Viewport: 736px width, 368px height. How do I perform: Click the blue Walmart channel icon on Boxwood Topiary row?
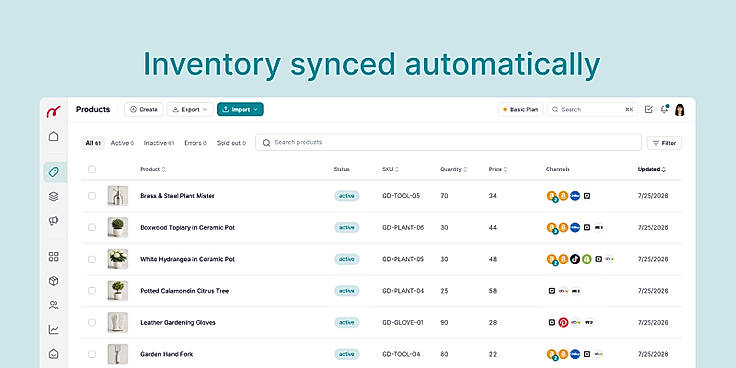click(x=575, y=228)
